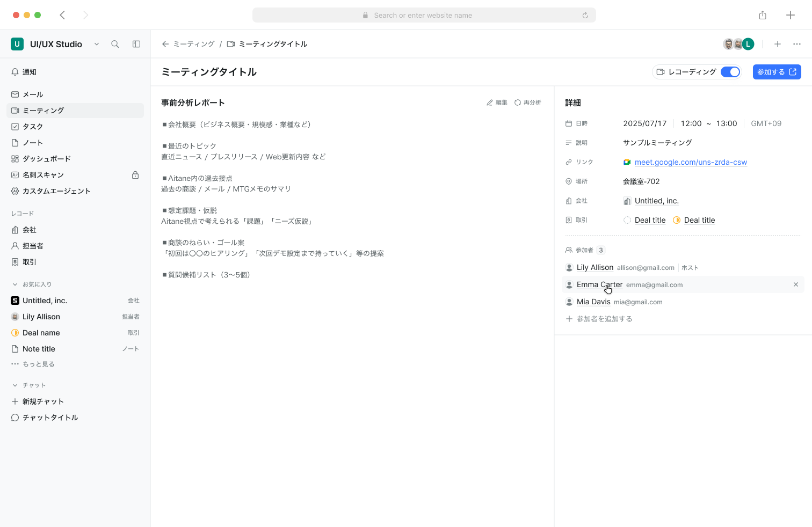The image size is (812, 527).
Task: Toggle the レコーディング switch
Action: click(x=730, y=72)
